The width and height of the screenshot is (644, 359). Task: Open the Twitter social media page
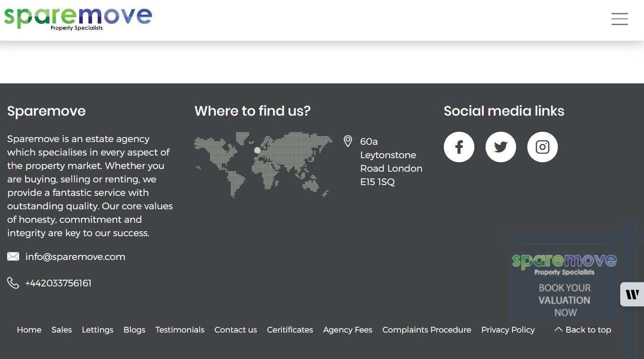pos(500,147)
